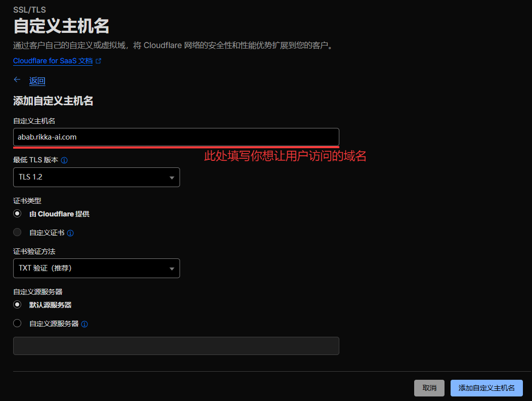Choose the 默认源服务器 option

(17, 304)
